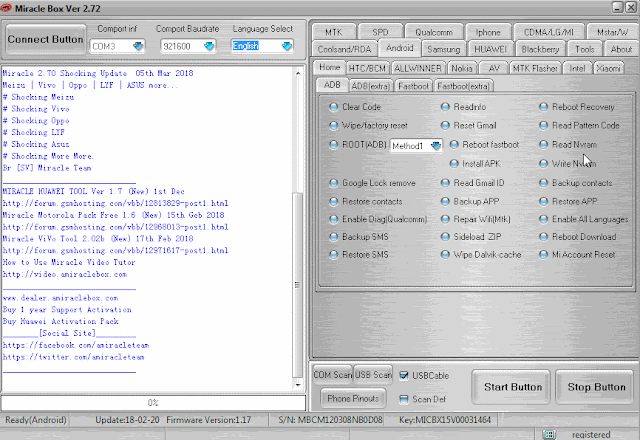Click the Key:MICBX15V00031464 status text

[445, 420]
